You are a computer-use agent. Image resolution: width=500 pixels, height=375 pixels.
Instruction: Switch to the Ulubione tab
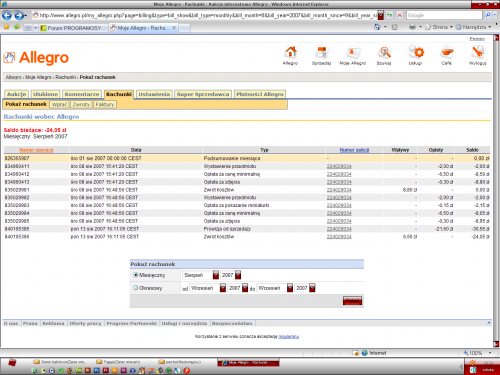pos(46,94)
